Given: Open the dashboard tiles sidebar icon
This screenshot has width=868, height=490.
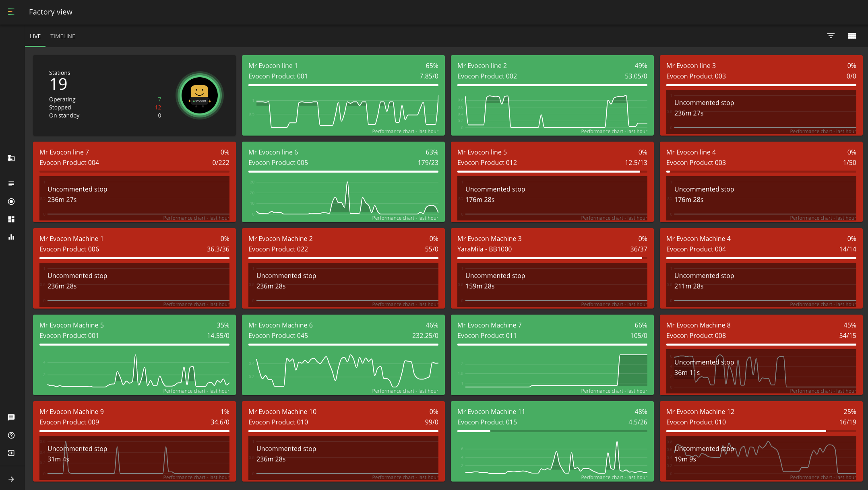Looking at the screenshot, I should 11,219.
